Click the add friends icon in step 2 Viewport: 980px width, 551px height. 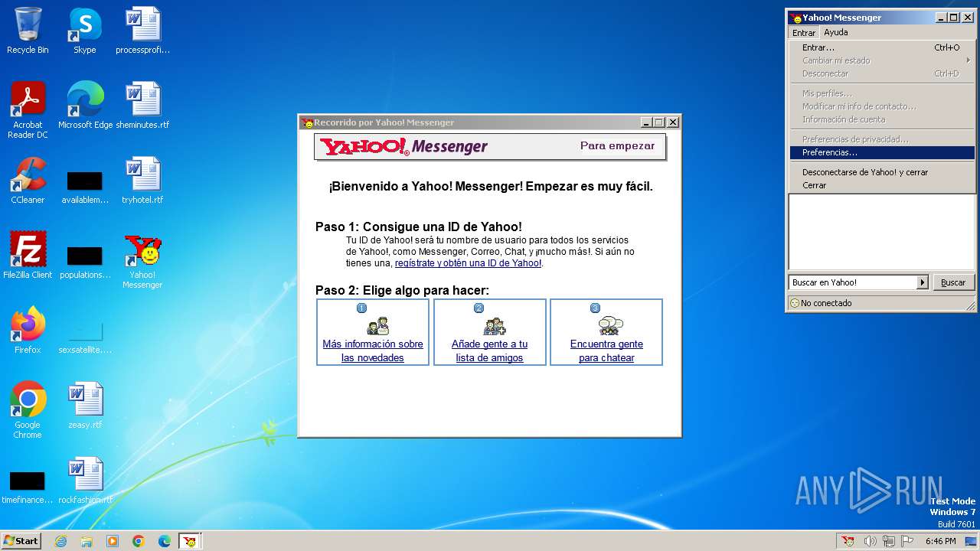[495, 326]
